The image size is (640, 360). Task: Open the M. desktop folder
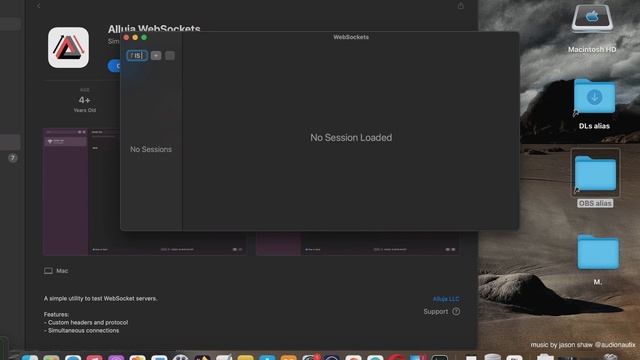pos(598,252)
